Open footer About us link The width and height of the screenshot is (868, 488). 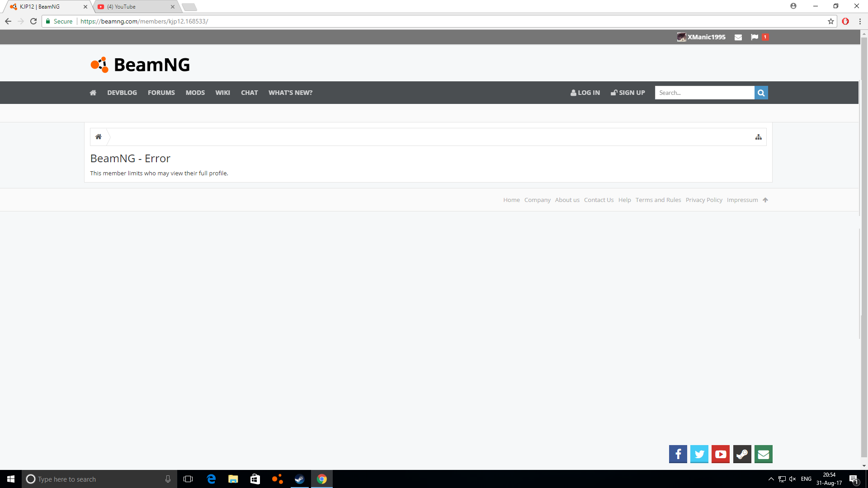coord(567,200)
